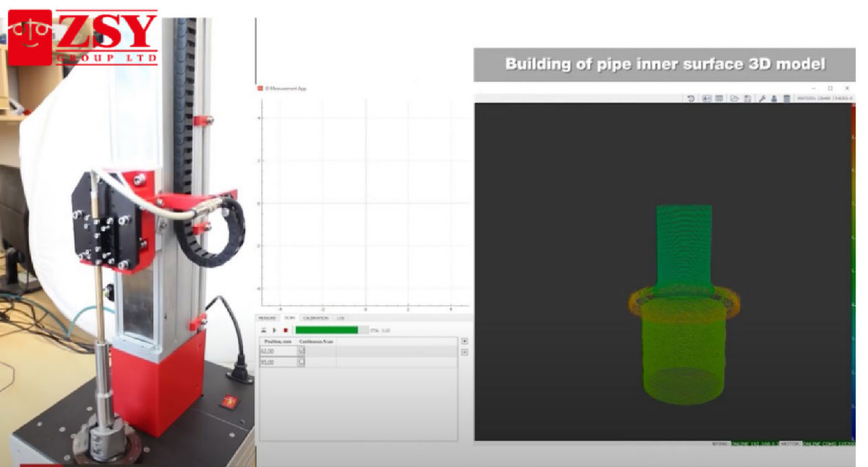Click the open folder icon in toolbar
This screenshot has width=868, height=467.
point(734,98)
